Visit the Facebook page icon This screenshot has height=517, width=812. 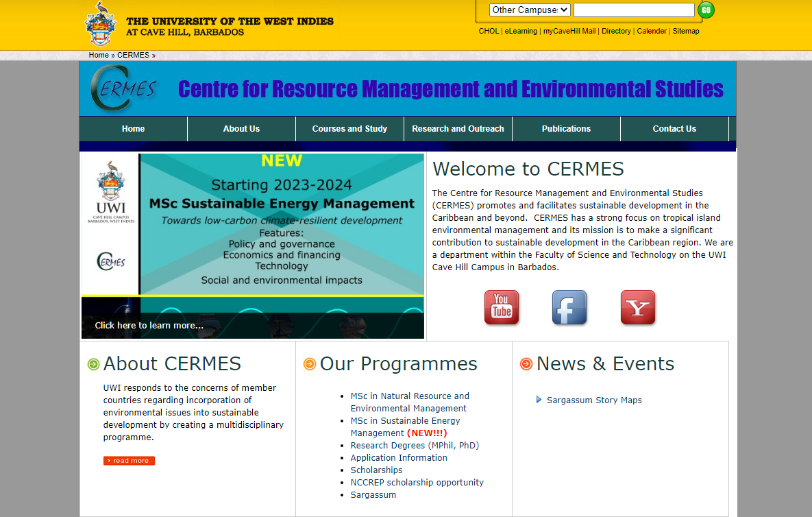(569, 307)
